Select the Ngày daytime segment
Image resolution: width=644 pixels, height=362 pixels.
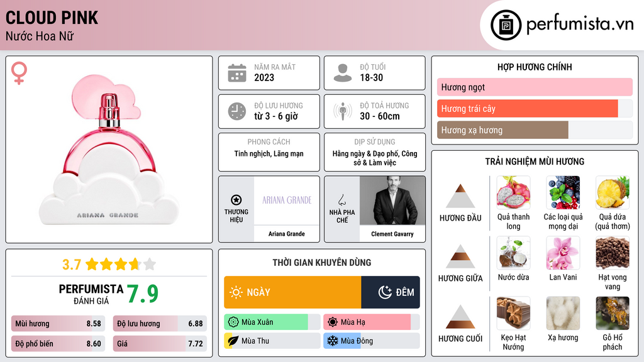tap(292, 292)
